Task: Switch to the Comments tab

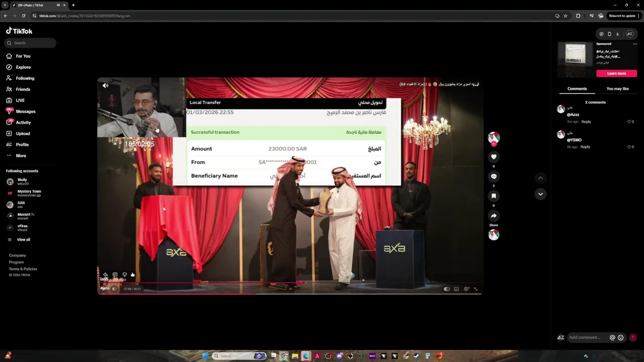Action: [577, 89]
